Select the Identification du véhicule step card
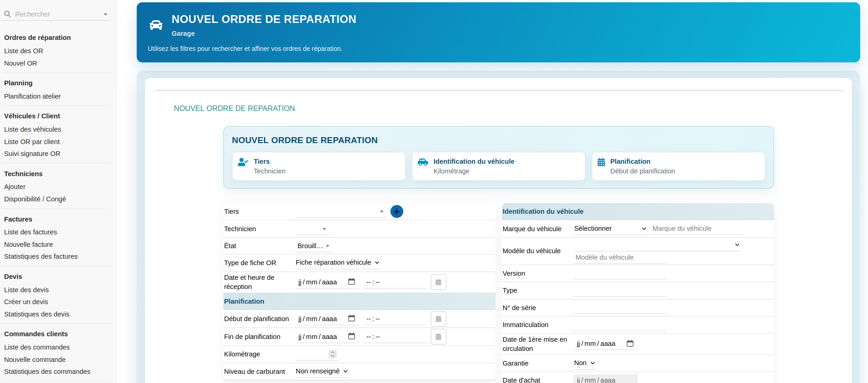Viewport: 868px width, 383px height. [498, 166]
